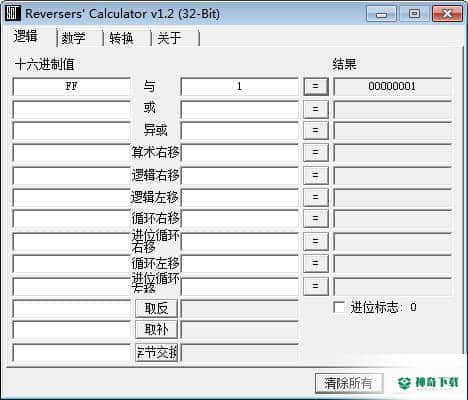Click the Reversers' Calculator title bar icon
This screenshot has width=468, height=400.
pyautogui.click(x=13, y=13)
